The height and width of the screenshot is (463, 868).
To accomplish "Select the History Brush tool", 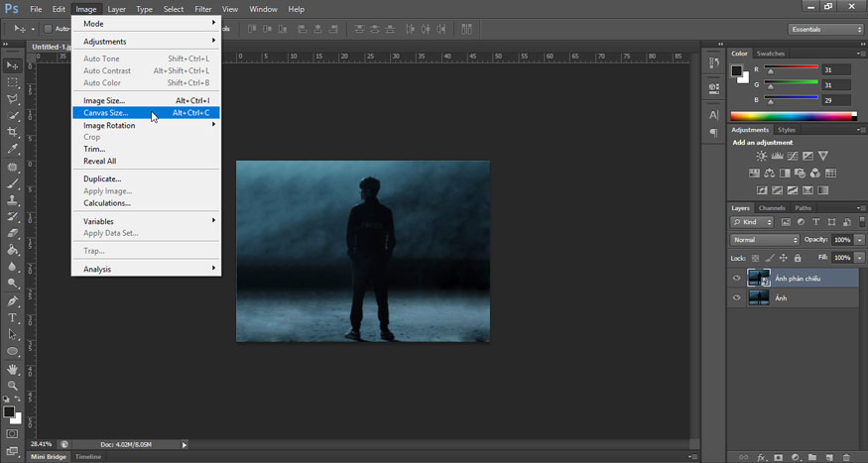I will tap(12, 216).
